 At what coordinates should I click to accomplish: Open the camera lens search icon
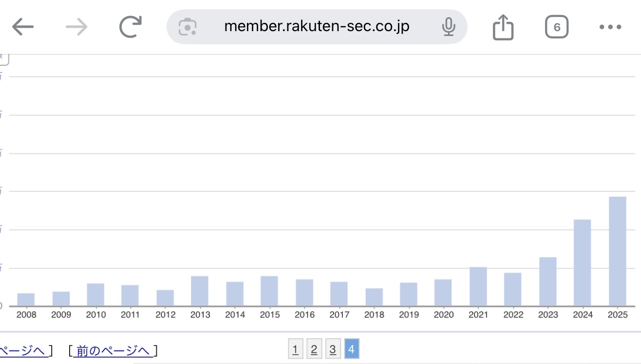point(188,27)
